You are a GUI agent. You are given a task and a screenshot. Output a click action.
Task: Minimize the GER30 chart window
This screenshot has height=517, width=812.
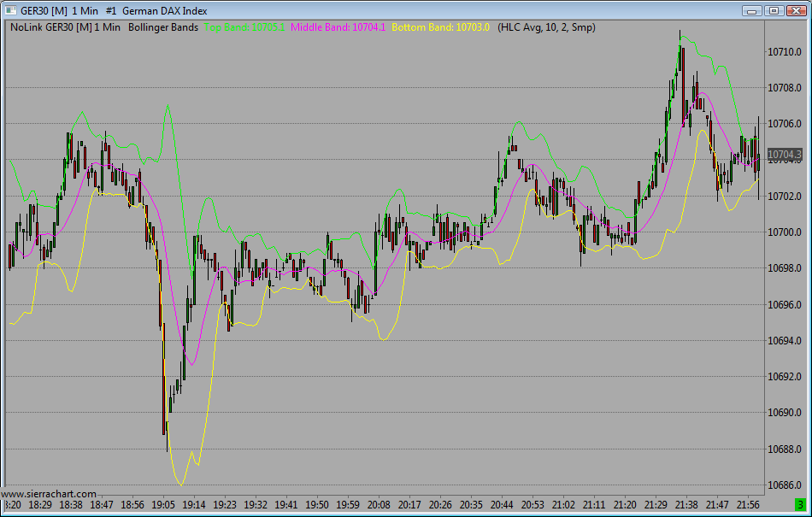(x=751, y=10)
